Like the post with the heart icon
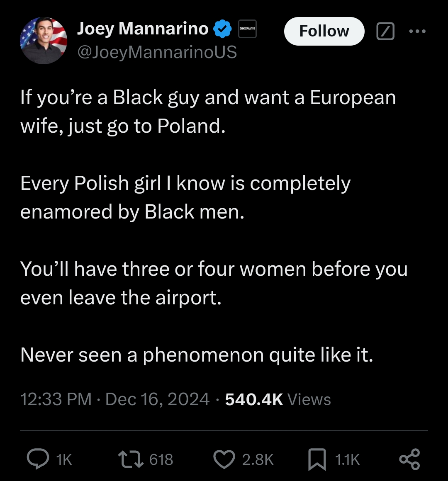Viewport: 448px width, 481px height. coord(224,459)
